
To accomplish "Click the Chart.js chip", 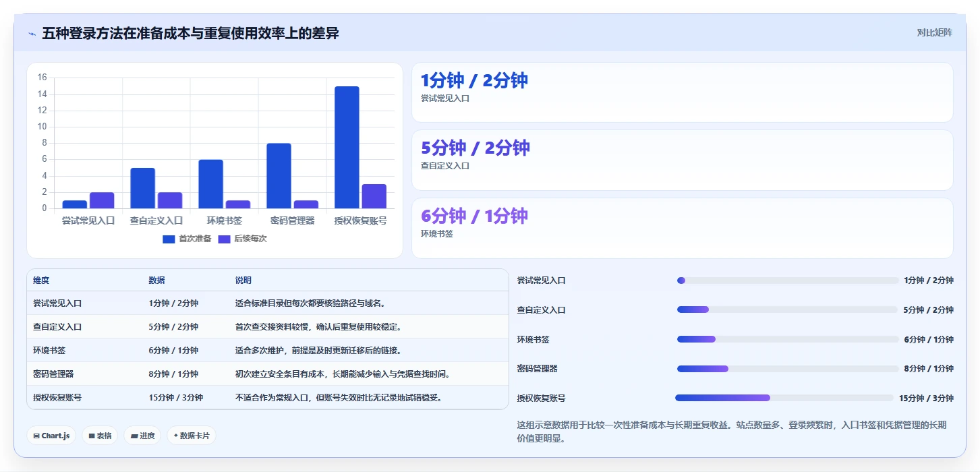I will pyautogui.click(x=52, y=436).
